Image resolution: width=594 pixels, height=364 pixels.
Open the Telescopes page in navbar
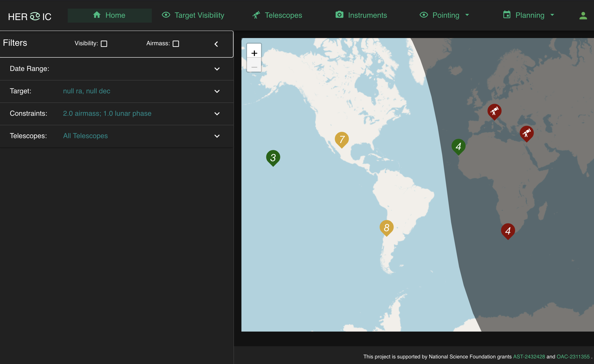pyautogui.click(x=277, y=15)
